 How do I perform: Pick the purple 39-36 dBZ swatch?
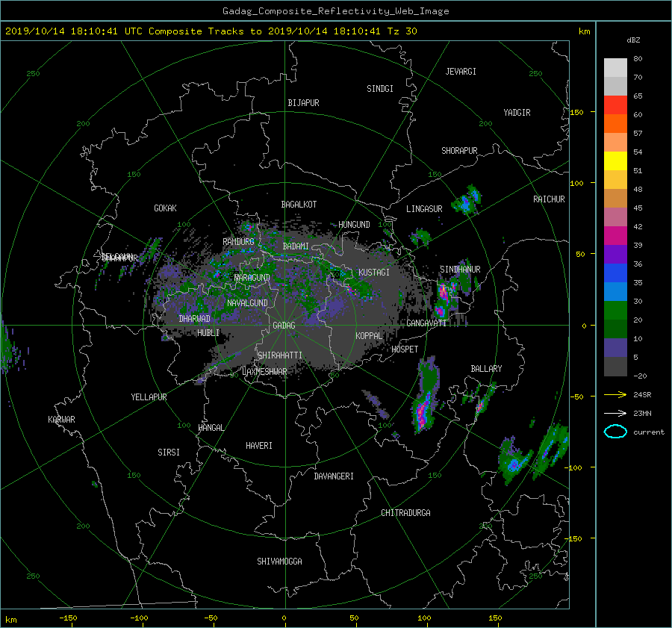pyautogui.click(x=615, y=254)
